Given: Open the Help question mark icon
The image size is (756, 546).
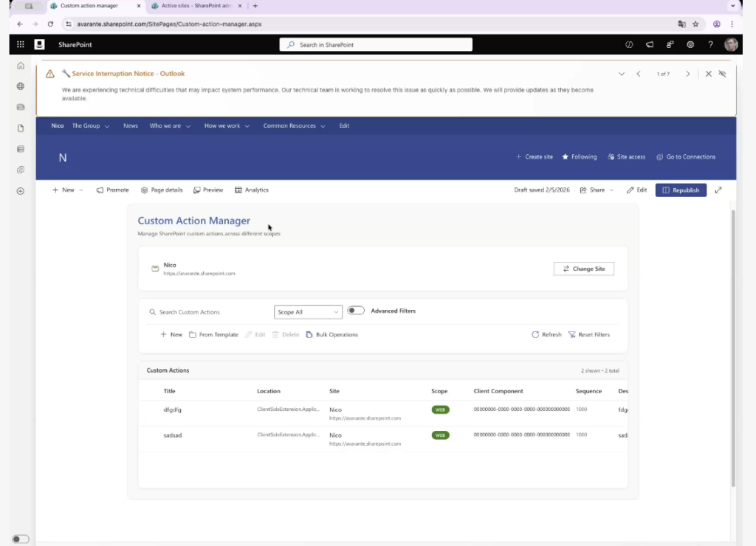Looking at the screenshot, I should [x=710, y=44].
